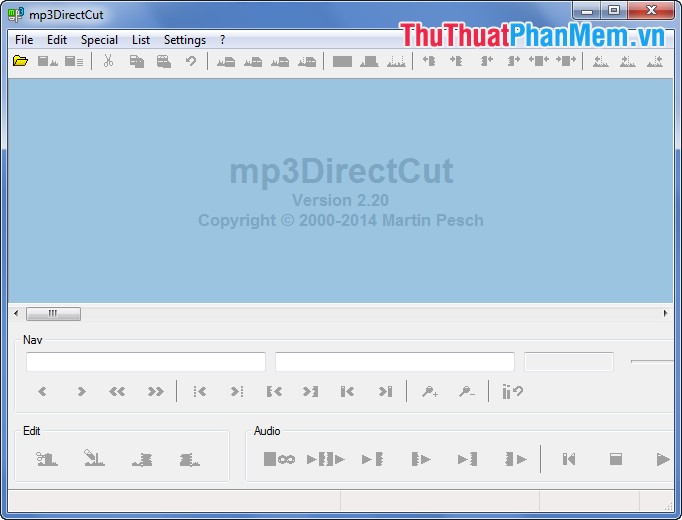Play up to selection start in Audio
Viewport: 682px width, 520px height.
[372, 459]
